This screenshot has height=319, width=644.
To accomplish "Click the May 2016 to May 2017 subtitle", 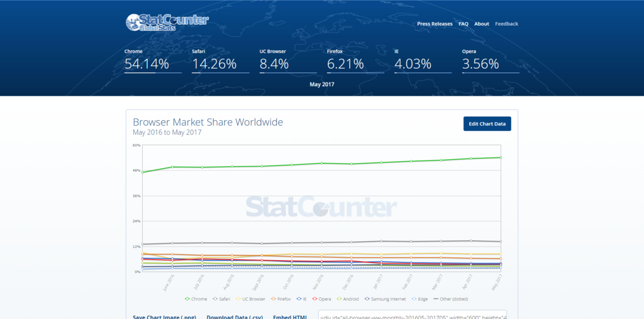I will [x=167, y=132].
